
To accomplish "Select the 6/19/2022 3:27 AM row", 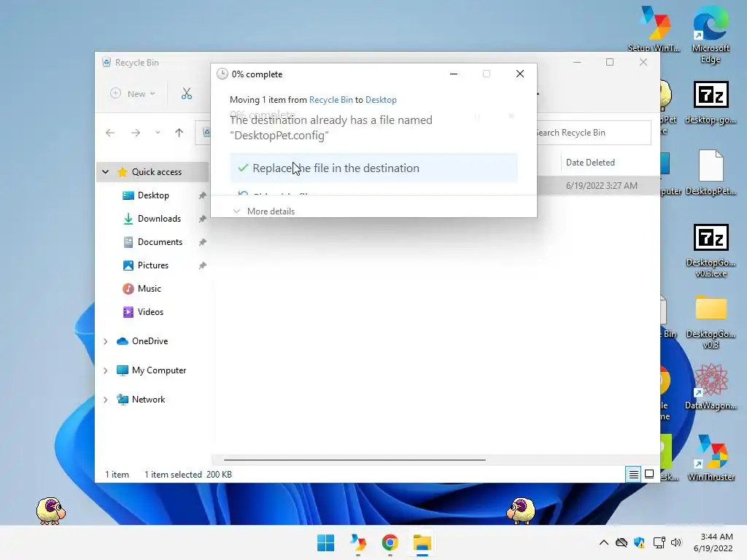I will tap(599, 186).
